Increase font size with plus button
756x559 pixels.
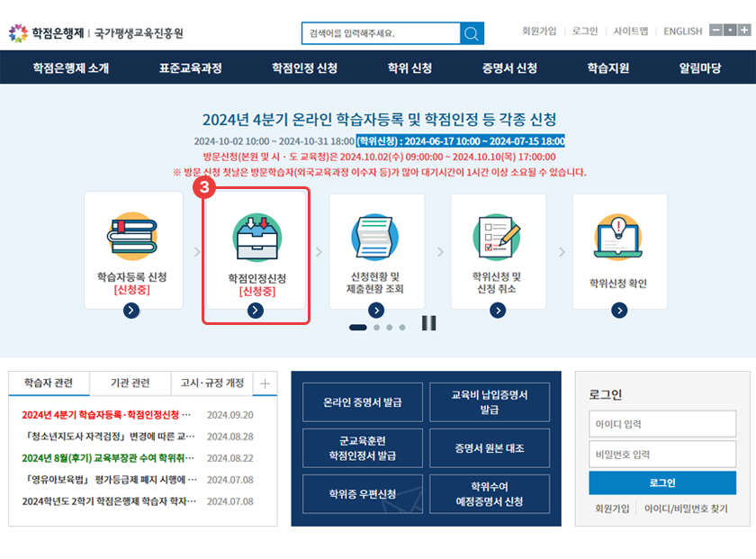[x=744, y=31]
